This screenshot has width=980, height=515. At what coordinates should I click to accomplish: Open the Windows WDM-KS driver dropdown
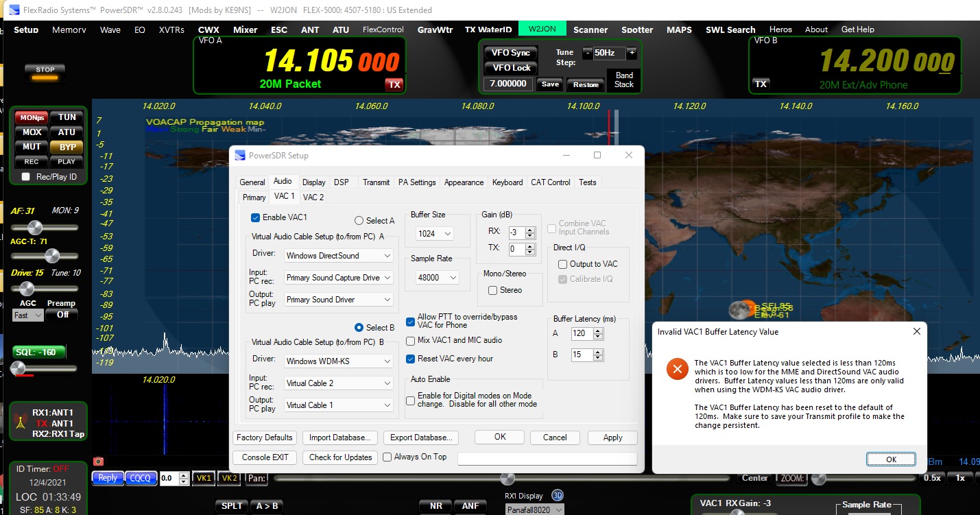click(339, 361)
